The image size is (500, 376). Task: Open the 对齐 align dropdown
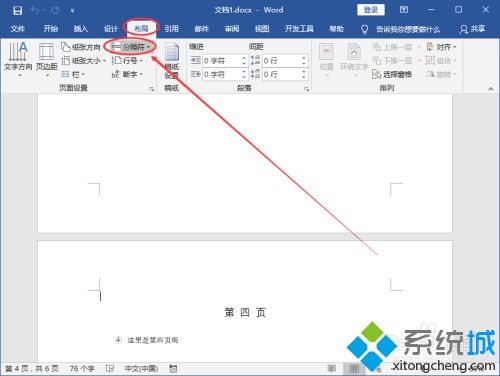coord(441,47)
